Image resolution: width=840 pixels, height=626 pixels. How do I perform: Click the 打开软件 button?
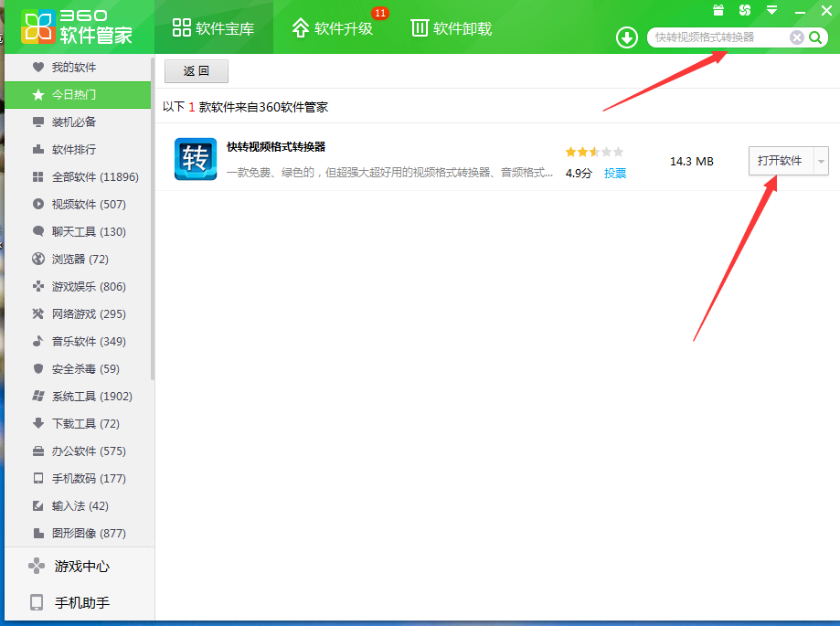781,161
